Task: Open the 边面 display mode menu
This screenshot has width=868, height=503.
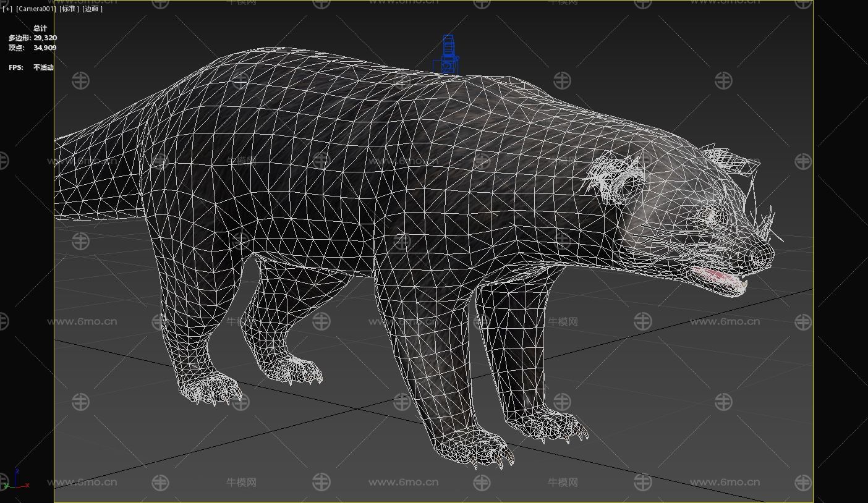Action: pos(92,9)
